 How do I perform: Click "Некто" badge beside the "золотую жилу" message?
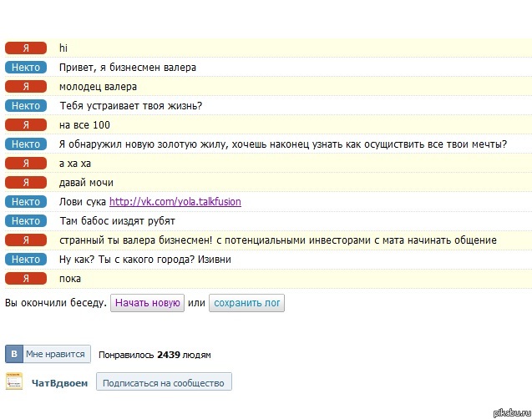point(26,144)
